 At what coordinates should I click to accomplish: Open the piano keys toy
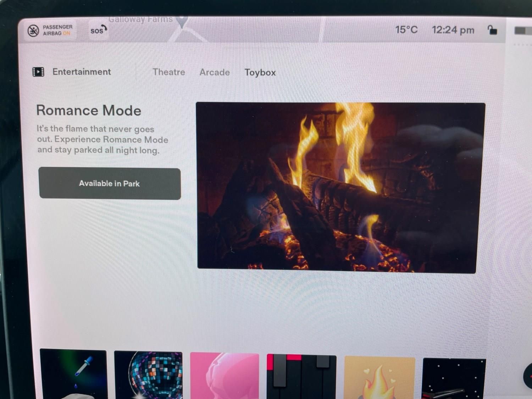click(x=301, y=376)
